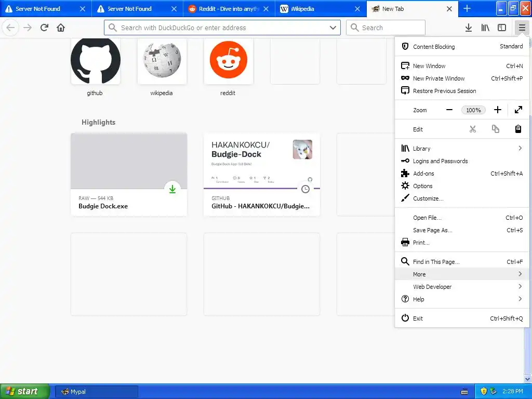
Task: Click the history clock icon on GitHub card
Action: point(305,189)
